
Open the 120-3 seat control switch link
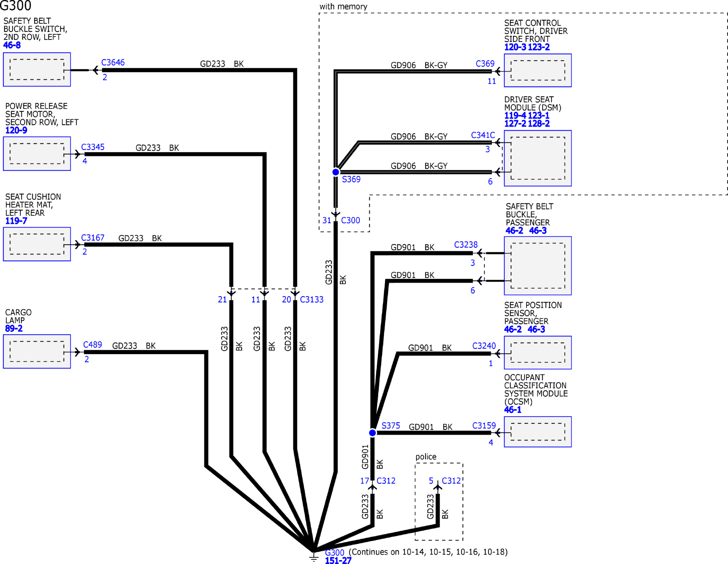[x=515, y=47]
